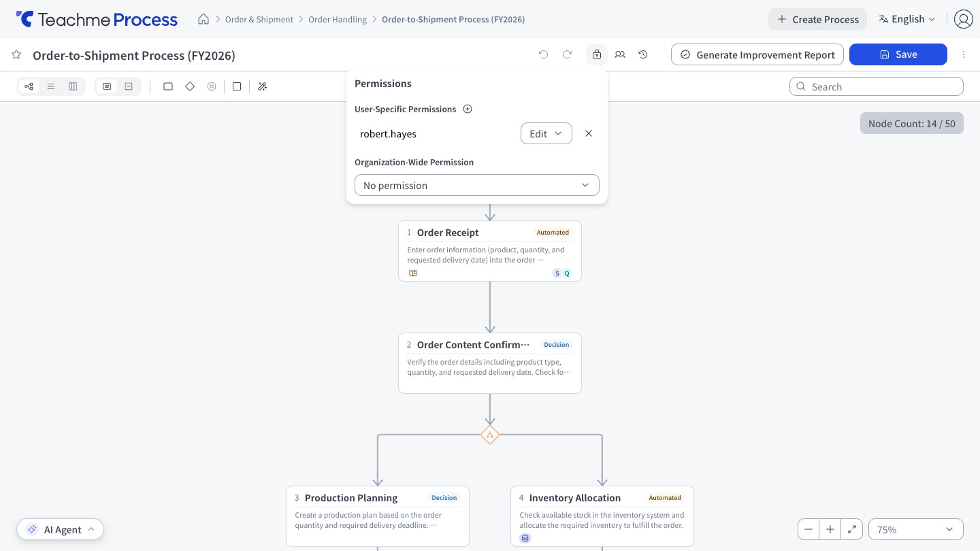Zoom out the canvas with minus button
This screenshot has height=551, width=980.
coord(808,529)
